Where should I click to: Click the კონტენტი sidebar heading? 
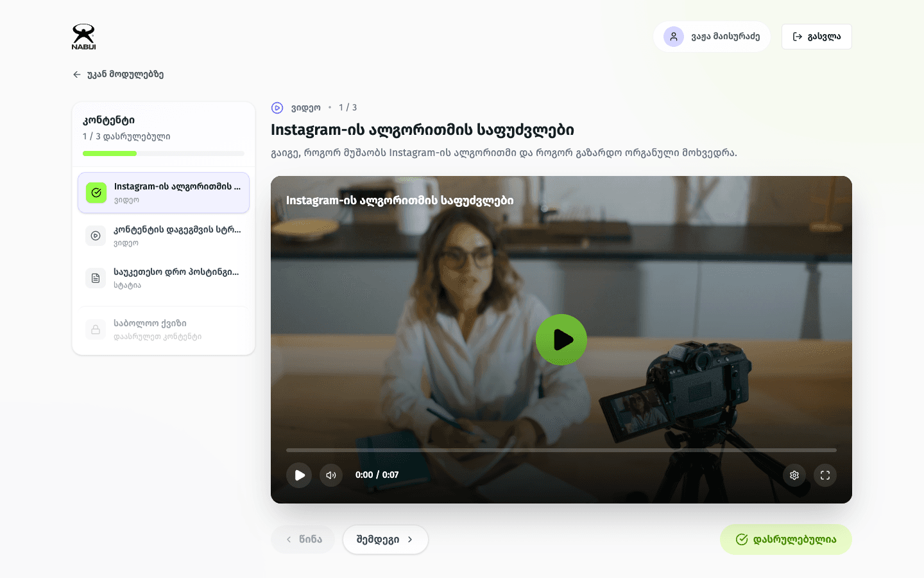click(x=108, y=120)
